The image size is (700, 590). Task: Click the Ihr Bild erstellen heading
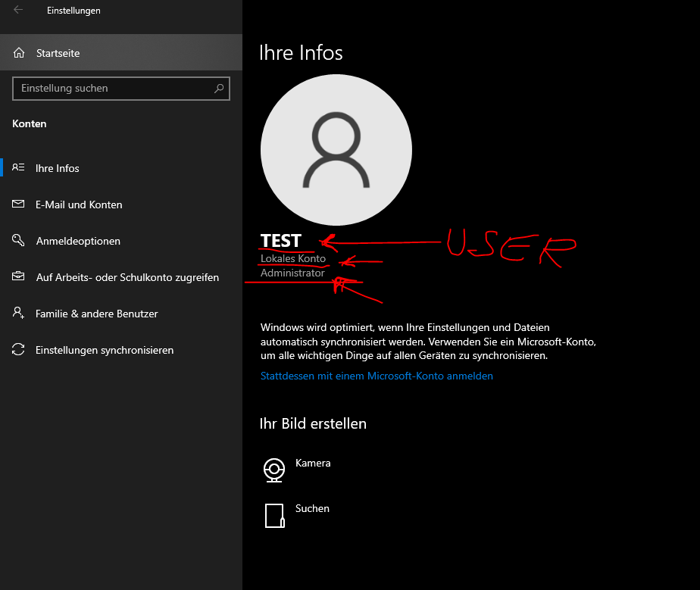[x=313, y=423]
